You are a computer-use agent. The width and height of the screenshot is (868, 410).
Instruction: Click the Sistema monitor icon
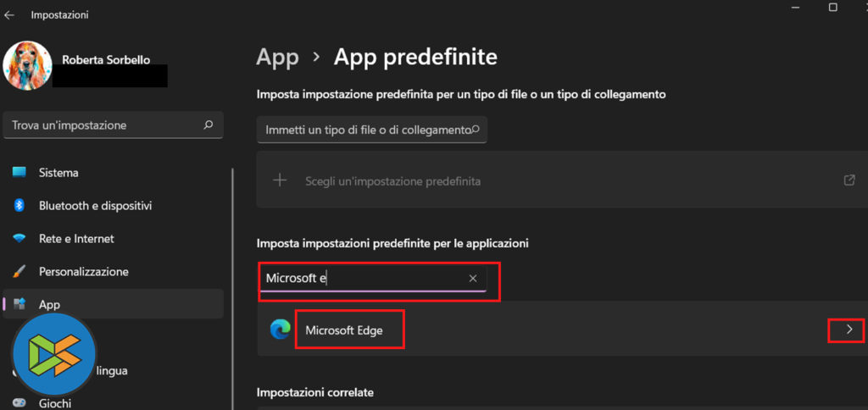point(19,173)
